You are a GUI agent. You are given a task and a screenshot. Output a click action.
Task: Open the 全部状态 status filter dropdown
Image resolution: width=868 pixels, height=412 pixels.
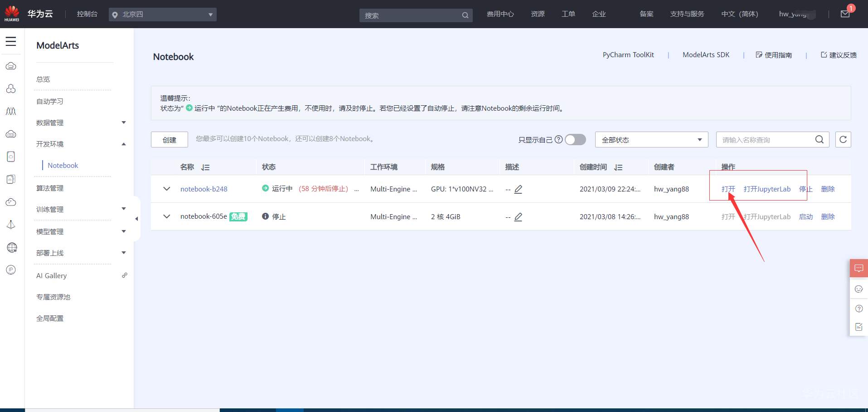pos(651,140)
